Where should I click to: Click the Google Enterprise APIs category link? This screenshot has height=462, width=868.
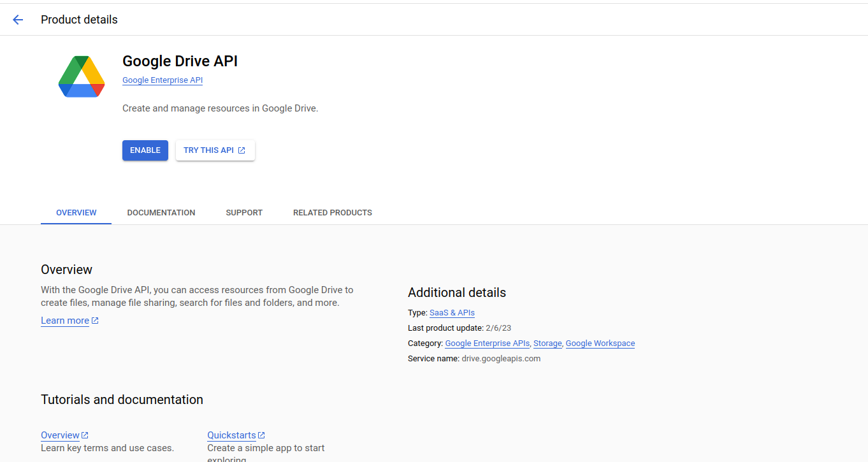coord(488,343)
